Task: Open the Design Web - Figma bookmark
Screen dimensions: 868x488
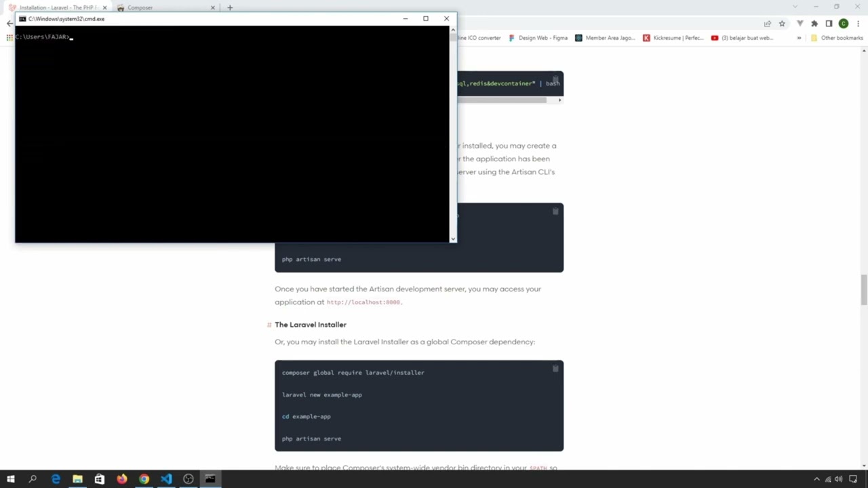Action: click(538, 38)
